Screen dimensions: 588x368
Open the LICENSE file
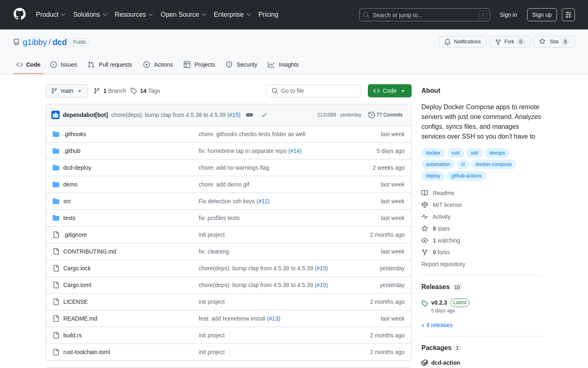tap(75, 302)
